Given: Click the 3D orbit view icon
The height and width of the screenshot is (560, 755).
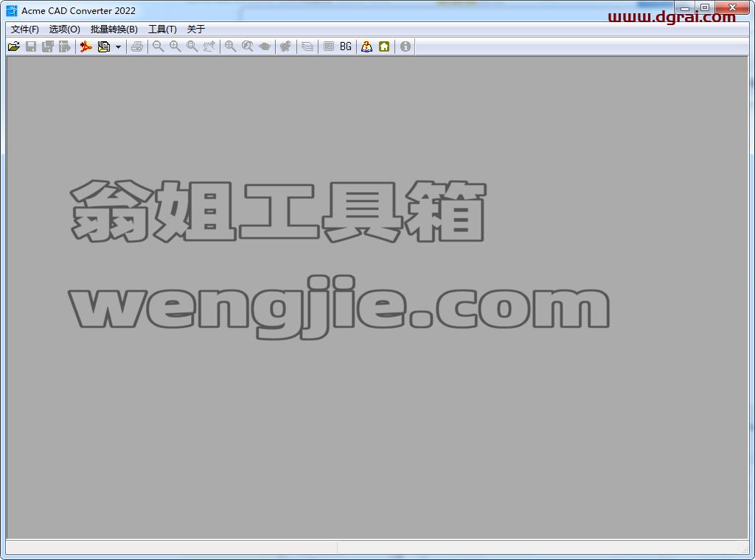Looking at the screenshot, I should (265, 46).
